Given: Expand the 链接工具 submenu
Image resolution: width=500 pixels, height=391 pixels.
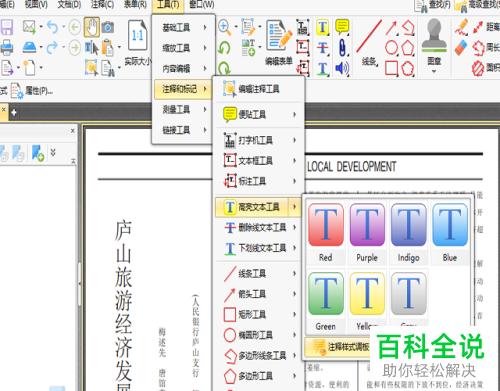Looking at the screenshot, I should pos(183,130).
